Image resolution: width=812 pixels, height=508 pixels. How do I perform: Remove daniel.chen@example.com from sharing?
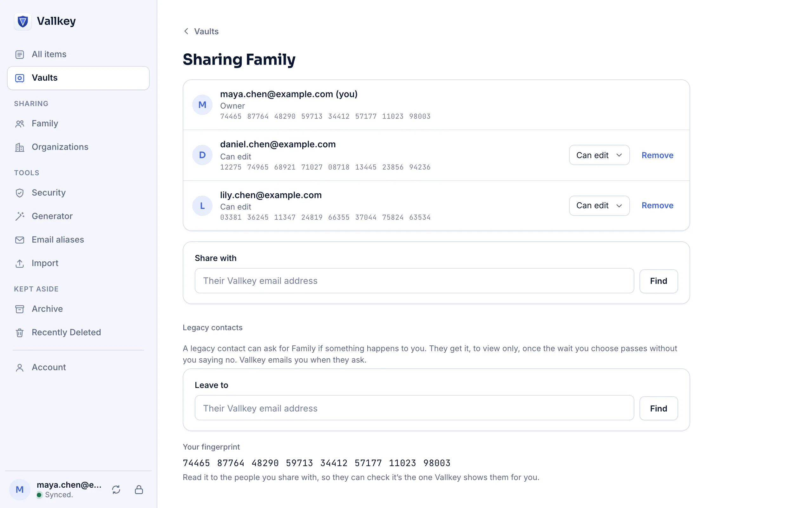click(657, 155)
